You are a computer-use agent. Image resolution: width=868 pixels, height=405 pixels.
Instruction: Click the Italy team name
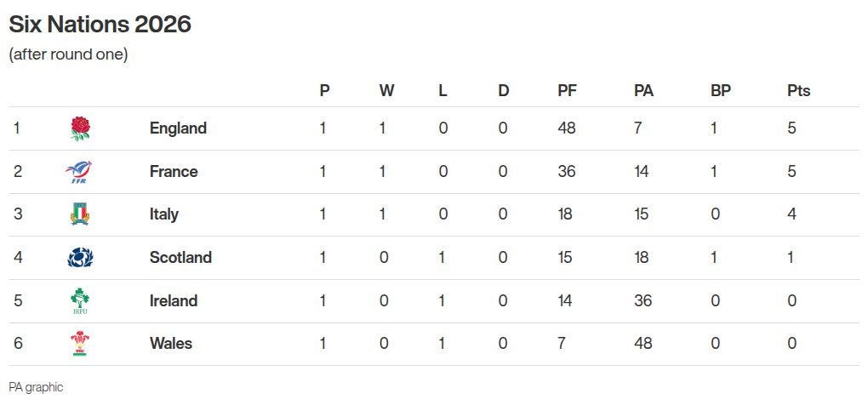[164, 214]
